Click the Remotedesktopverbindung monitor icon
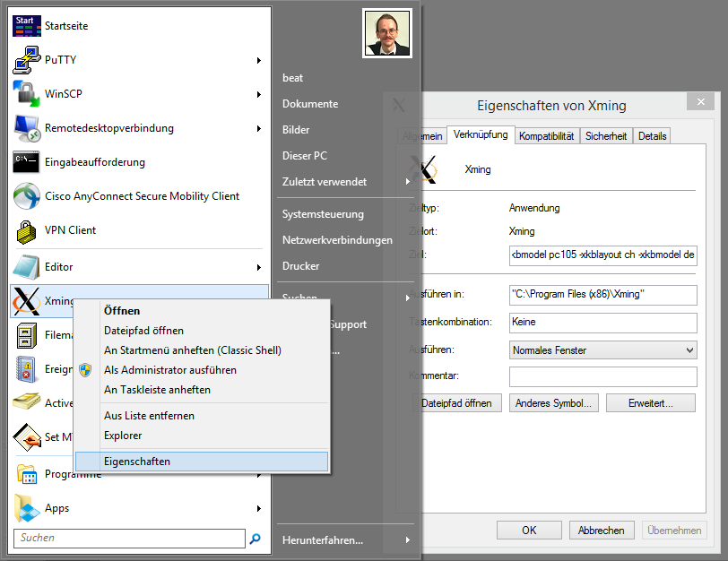Image resolution: width=728 pixels, height=561 pixels. coord(27,128)
